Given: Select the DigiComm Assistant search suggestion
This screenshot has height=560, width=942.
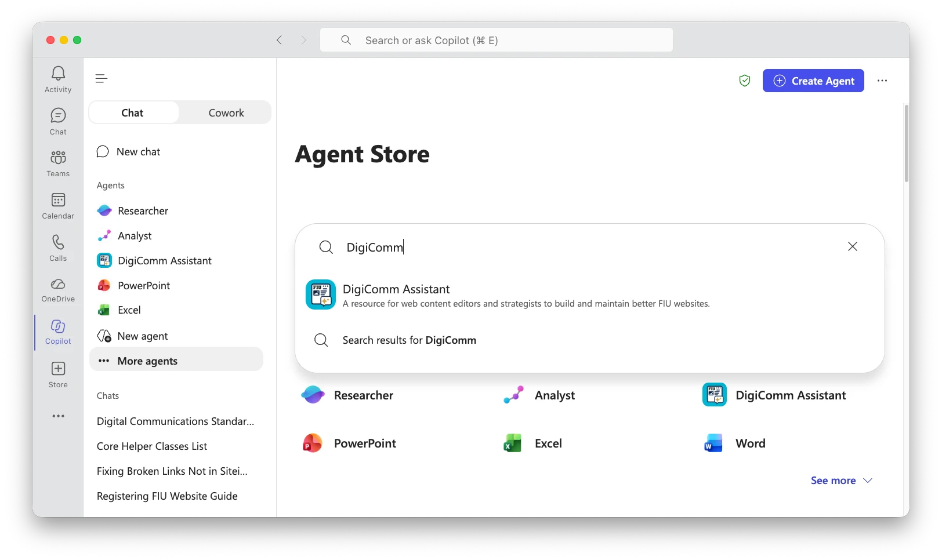Looking at the screenshot, I should click(x=589, y=295).
